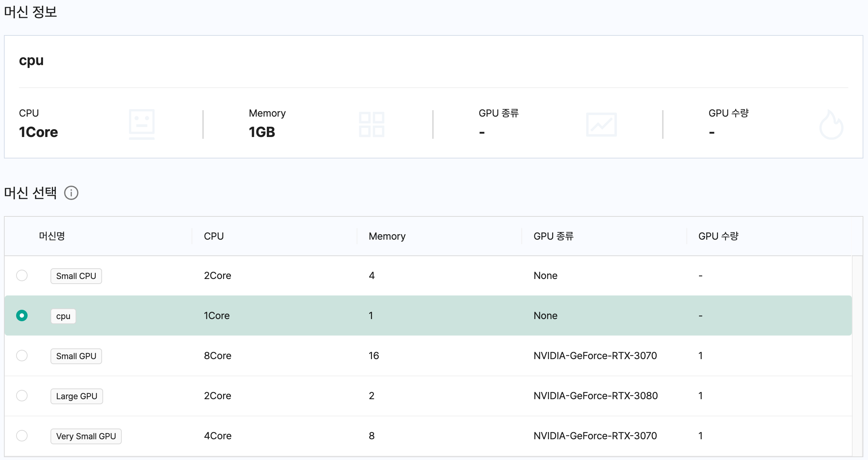Click the Small CPU name tag
868x460 pixels.
pos(76,276)
